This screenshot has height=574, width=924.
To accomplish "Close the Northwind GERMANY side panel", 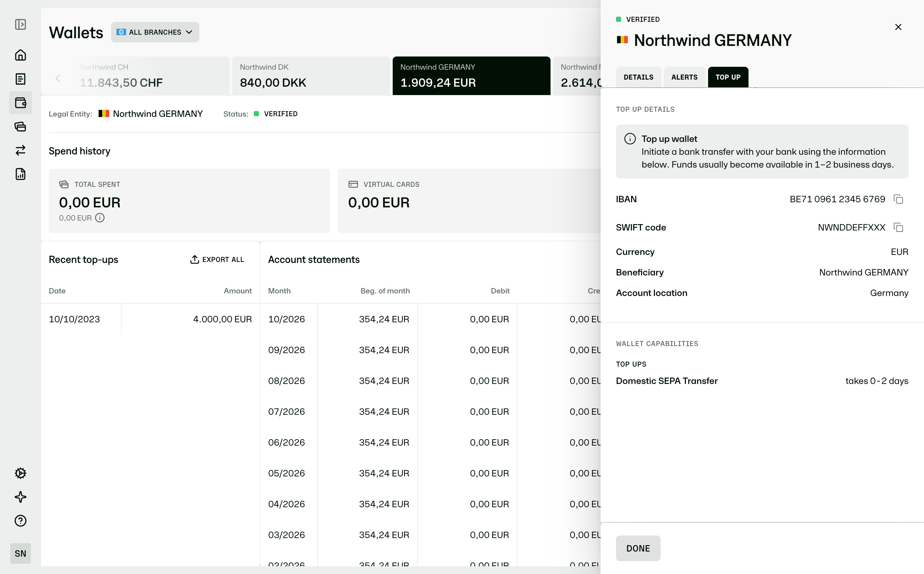I will coord(898,27).
